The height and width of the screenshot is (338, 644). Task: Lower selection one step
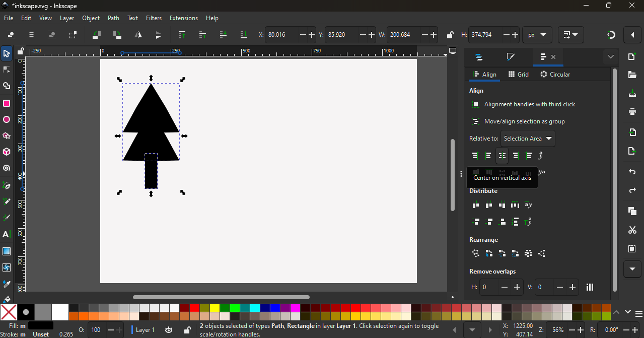[224, 35]
